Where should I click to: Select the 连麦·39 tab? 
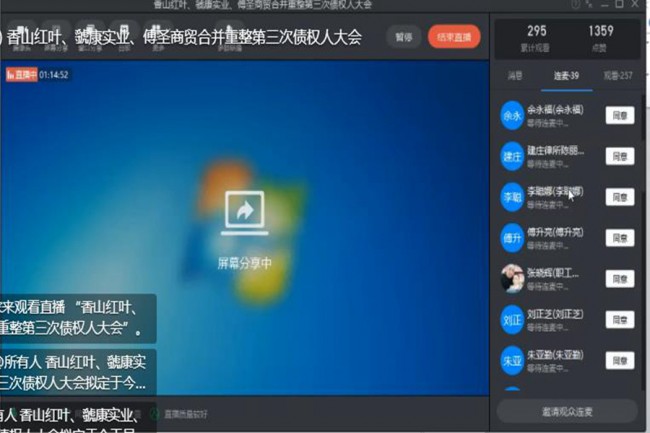[x=566, y=76]
